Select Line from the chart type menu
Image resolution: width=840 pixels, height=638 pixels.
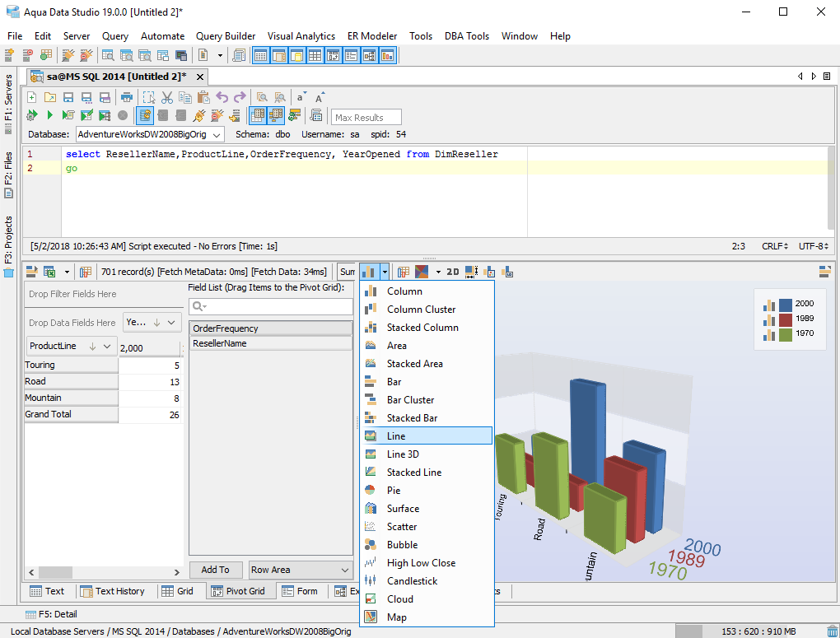[x=427, y=436]
